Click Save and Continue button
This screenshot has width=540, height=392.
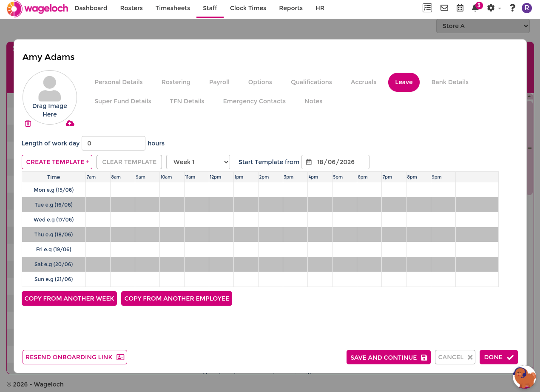[389, 357]
